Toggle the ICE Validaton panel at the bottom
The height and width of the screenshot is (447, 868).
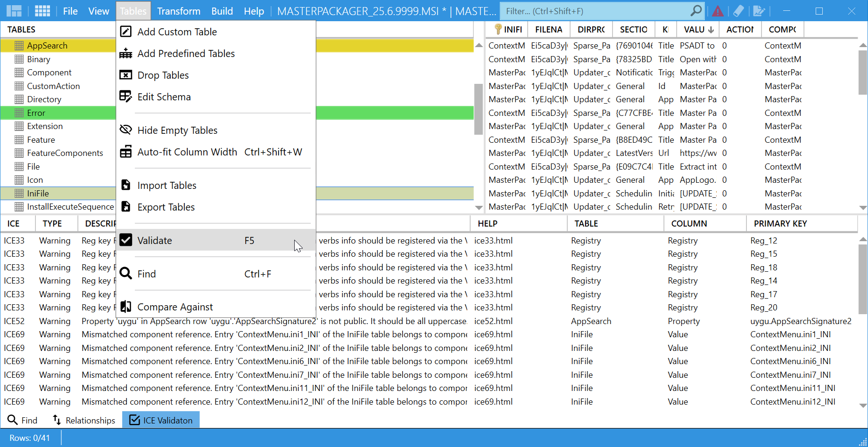click(x=161, y=420)
